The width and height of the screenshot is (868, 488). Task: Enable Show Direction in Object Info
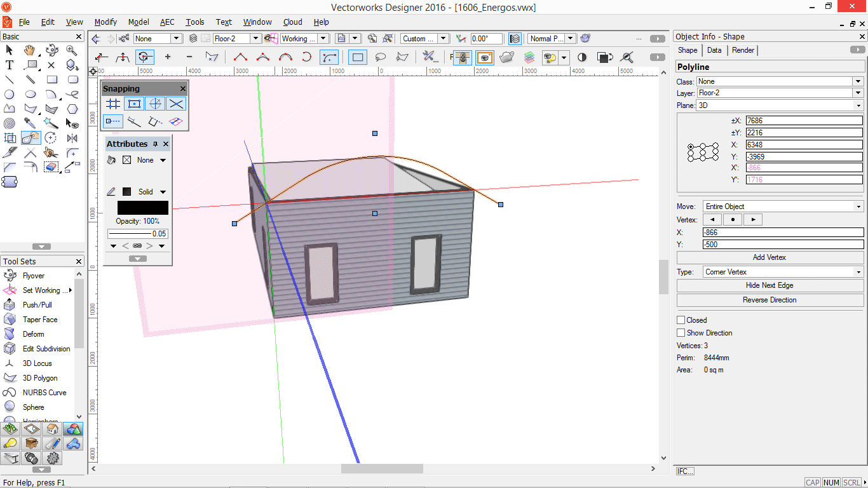click(680, 332)
